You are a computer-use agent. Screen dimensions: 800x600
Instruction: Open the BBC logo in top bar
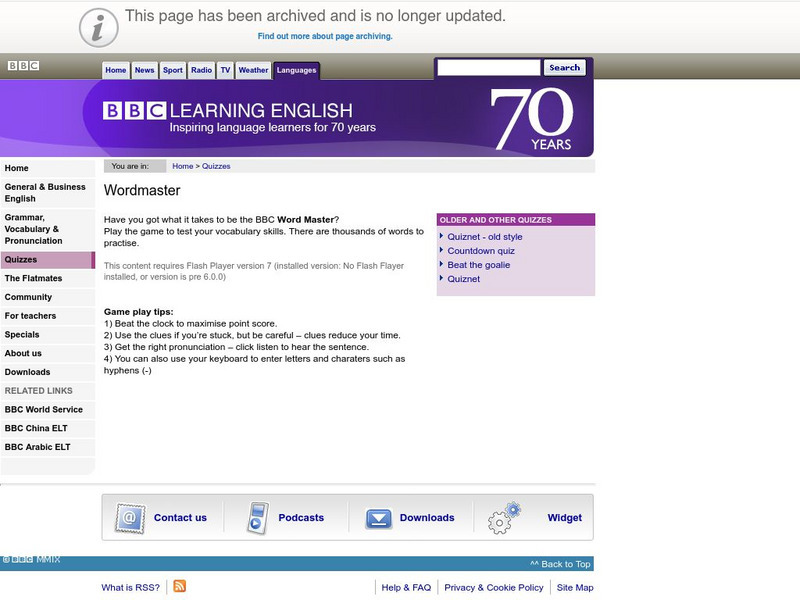[23, 65]
